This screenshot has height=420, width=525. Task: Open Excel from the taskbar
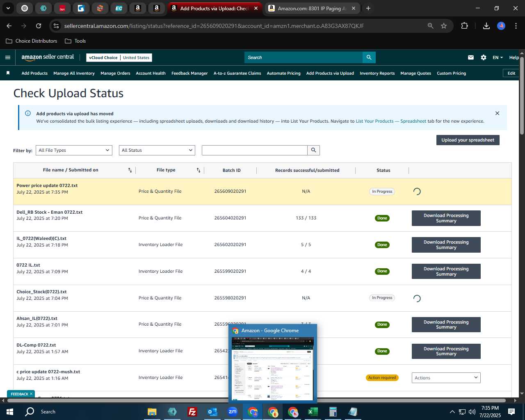click(313, 411)
